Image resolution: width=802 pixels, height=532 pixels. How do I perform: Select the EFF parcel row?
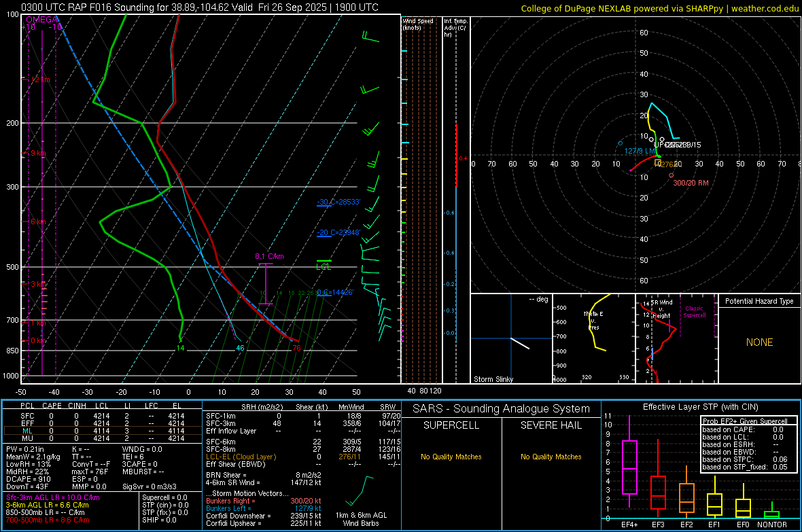tap(101, 423)
